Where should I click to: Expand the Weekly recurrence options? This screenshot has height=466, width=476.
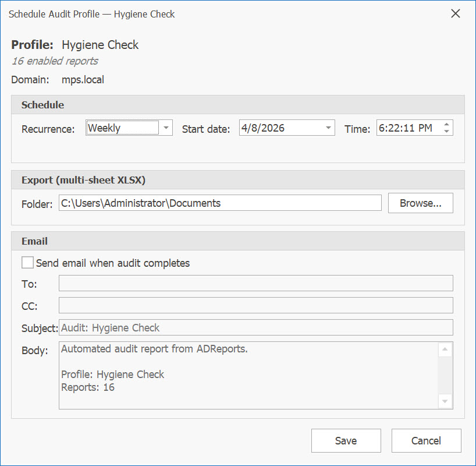[x=166, y=128]
